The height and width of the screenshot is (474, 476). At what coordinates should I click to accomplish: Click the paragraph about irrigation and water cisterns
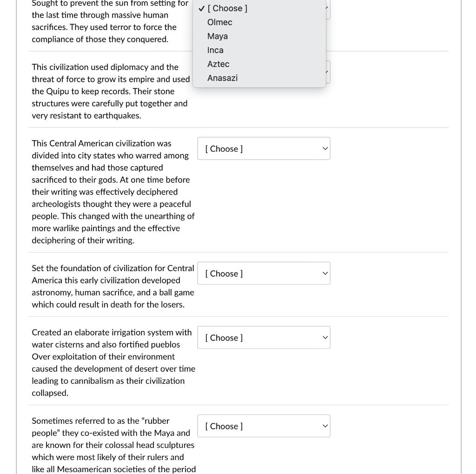(x=113, y=362)
